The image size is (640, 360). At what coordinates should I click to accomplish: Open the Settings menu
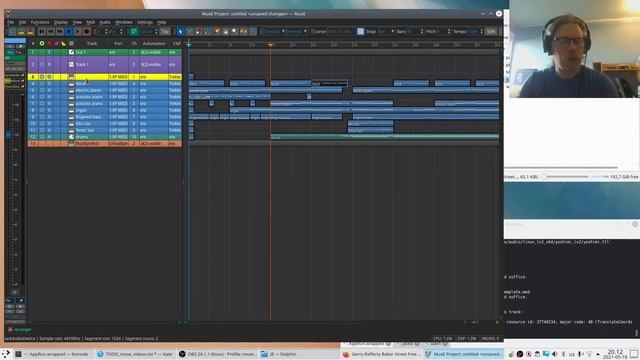coord(144,22)
